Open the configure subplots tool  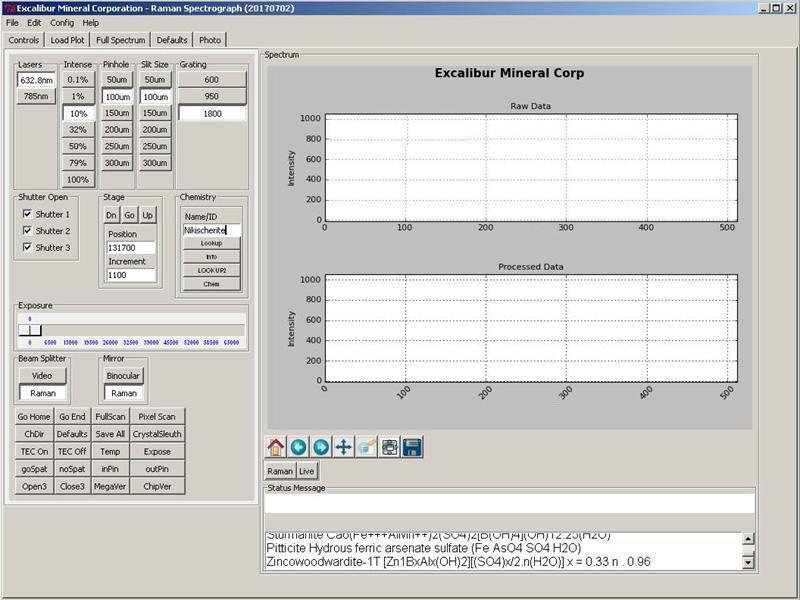(x=389, y=447)
